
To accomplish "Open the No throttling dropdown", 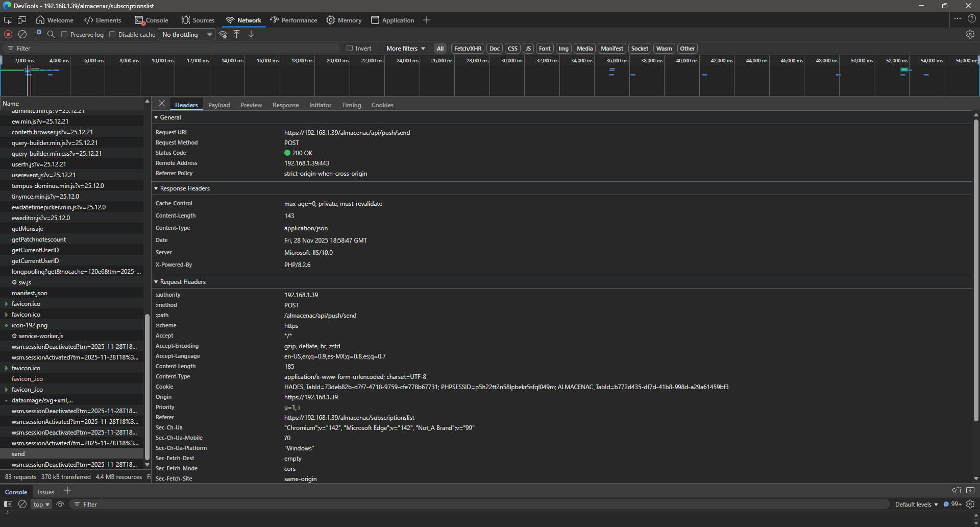I will pyautogui.click(x=186, y=34).
